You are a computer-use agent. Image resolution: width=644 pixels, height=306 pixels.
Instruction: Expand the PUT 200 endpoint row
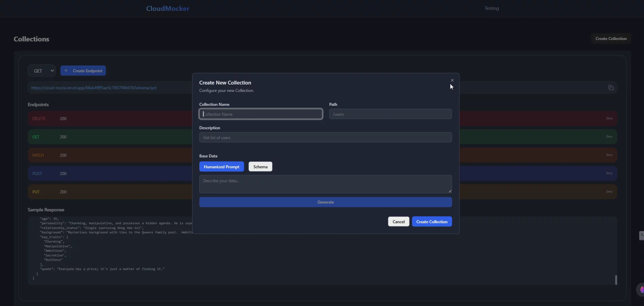tap(109, 192)
